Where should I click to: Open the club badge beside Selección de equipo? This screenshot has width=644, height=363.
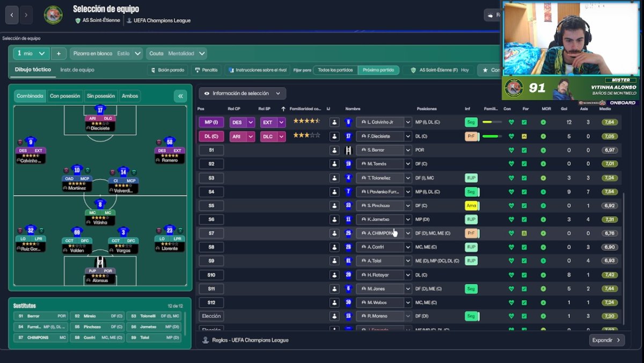pyautogui.click(x=53, y=15)
